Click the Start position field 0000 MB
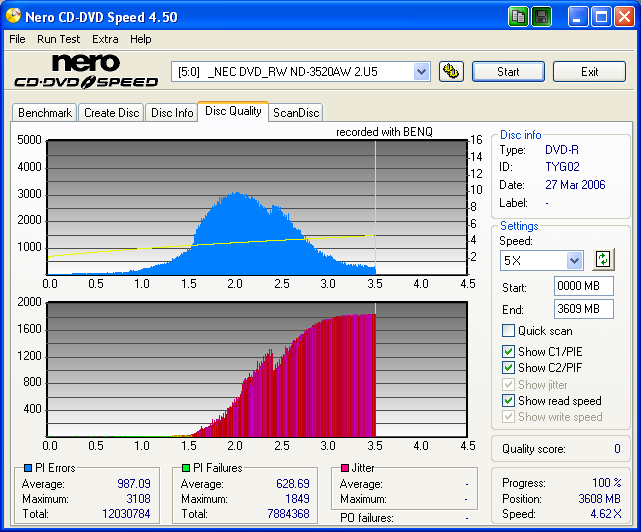 click(x=583, y=286)
